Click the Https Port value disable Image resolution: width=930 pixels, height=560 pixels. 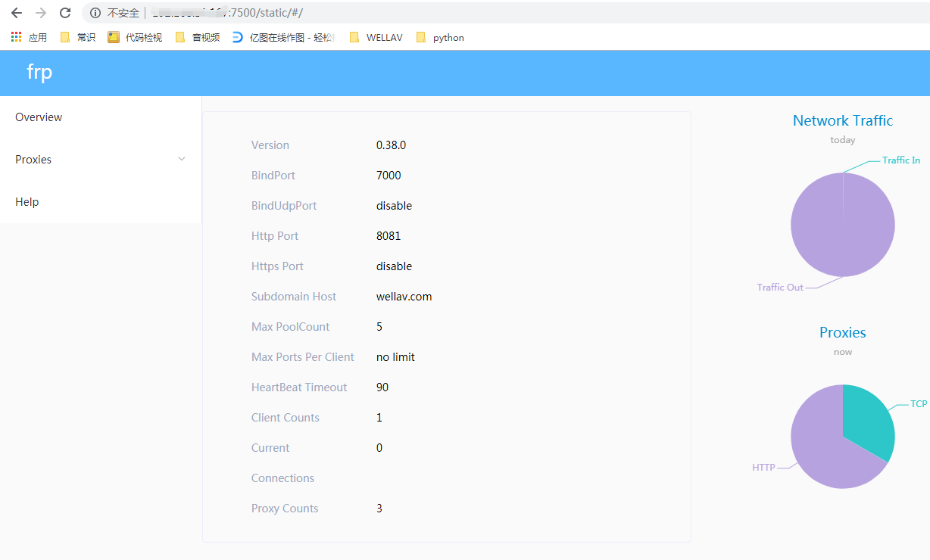394,266
